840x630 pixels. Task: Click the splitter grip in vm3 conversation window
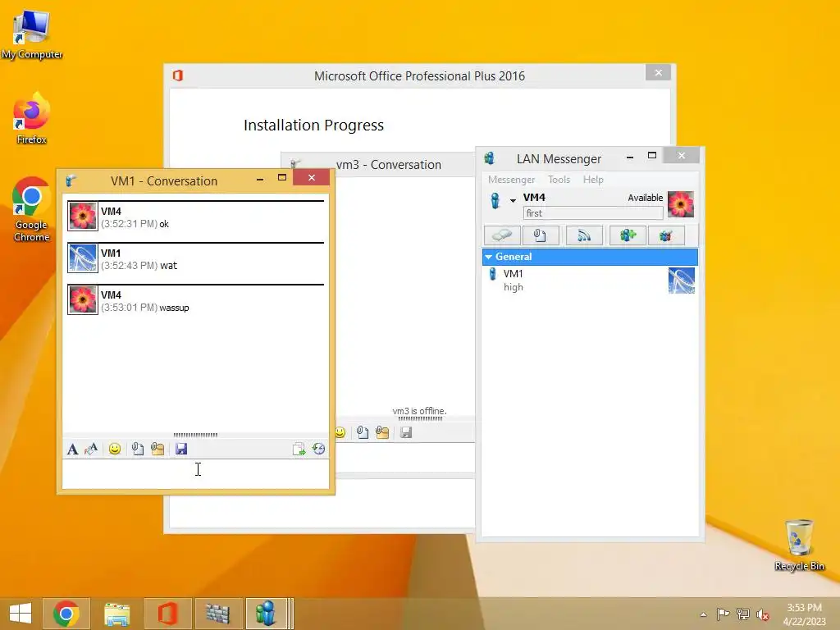click(x=421, y=418)
